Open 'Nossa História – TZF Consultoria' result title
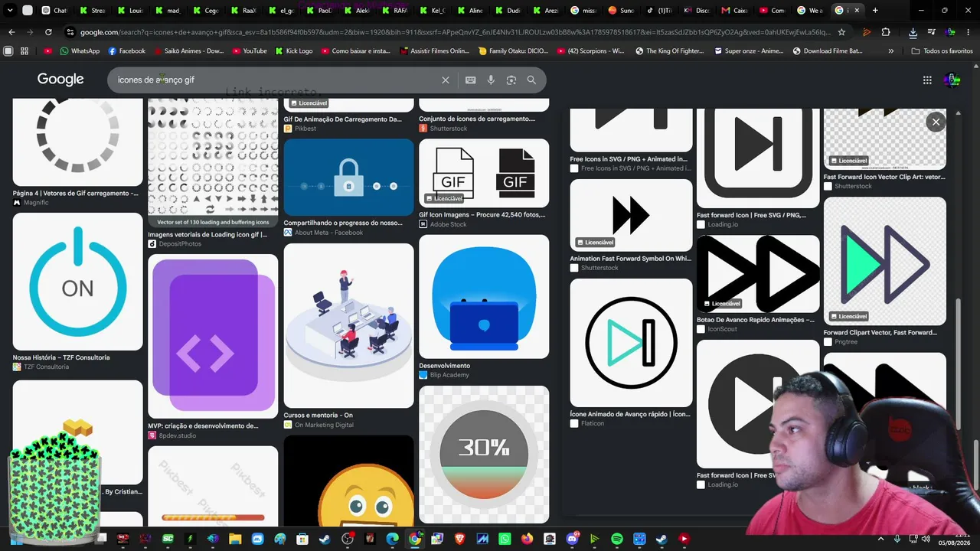980x551 pixels. pos(61,357)
